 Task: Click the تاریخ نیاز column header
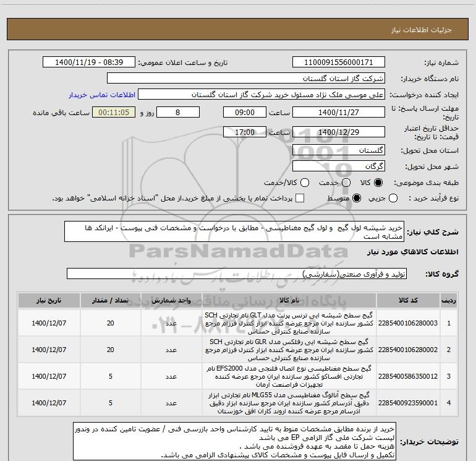pos(49,301)
